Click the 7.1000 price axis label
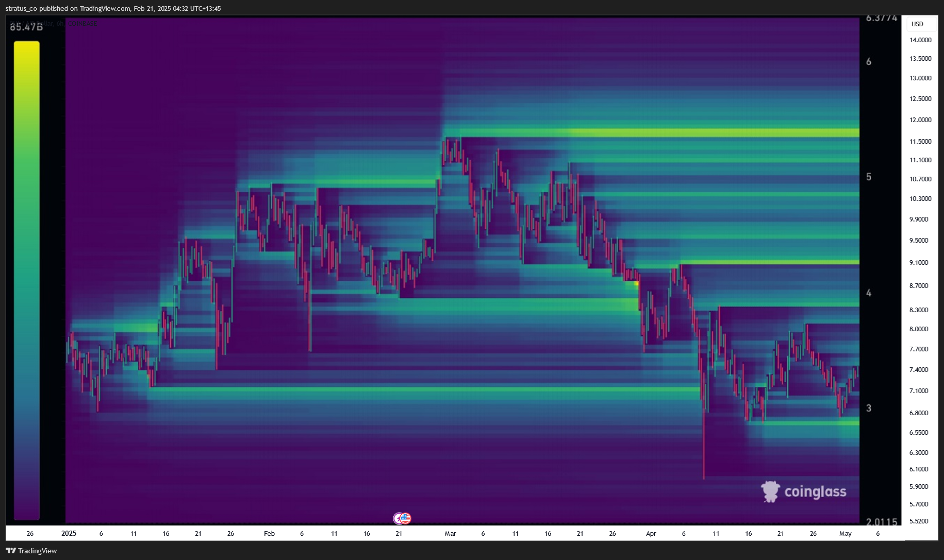The width and height of the screenshot is (944, 560). point(919,391)
